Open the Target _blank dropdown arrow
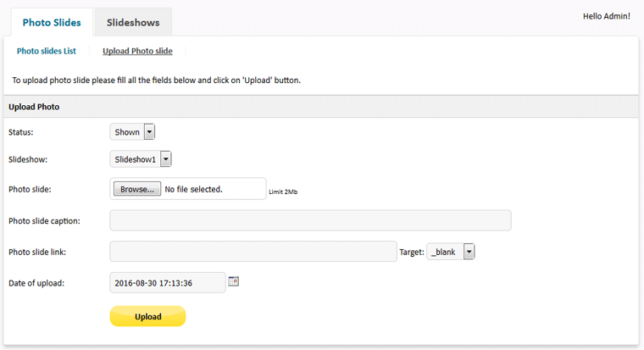Image resolution: width=644 pixels, height=350 pixels. [x=469, y=252]
